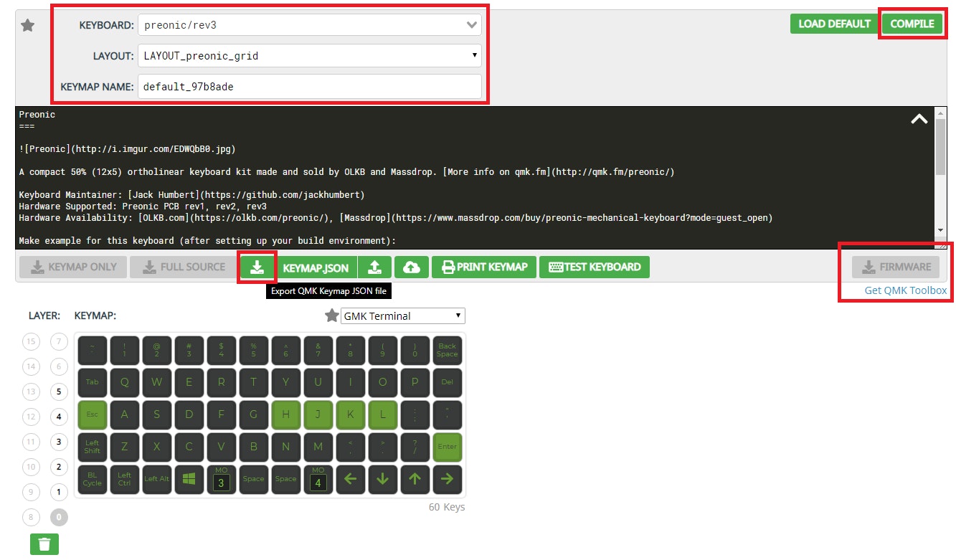This screenshot has width=956, height=560.
Task: Click the left arrow key on the keymap
Action: coord(350,479)
